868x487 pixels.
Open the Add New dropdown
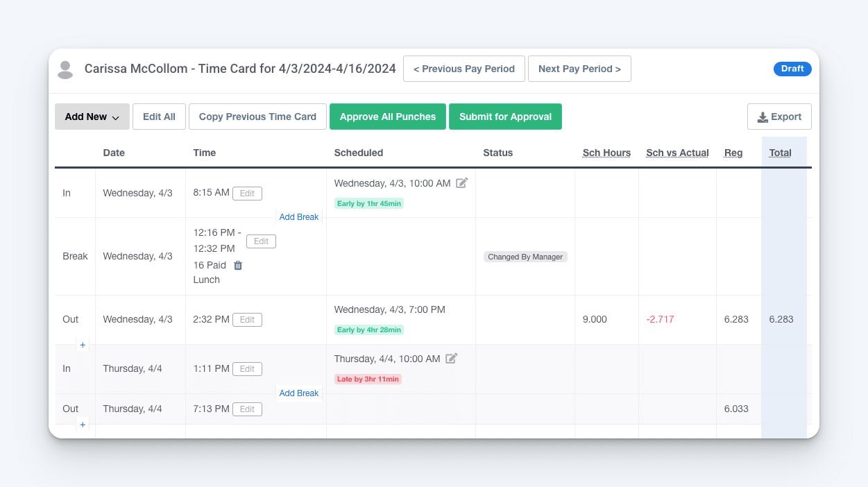coord(92,116)
